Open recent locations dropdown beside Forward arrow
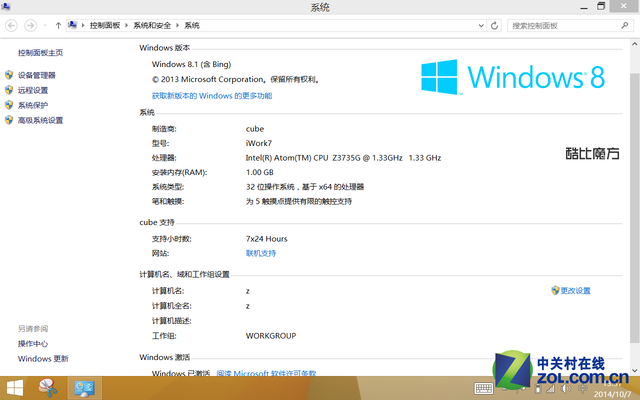The width and height of the screenshot is (640, 400). 45,26
